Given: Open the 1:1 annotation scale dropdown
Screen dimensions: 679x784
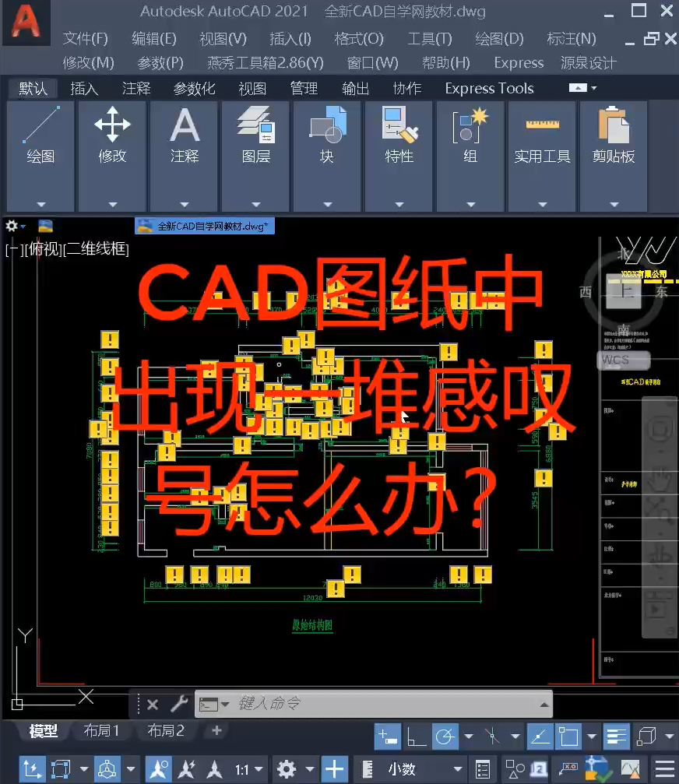Looking at the screenshot, I should [x=248, y=769].
